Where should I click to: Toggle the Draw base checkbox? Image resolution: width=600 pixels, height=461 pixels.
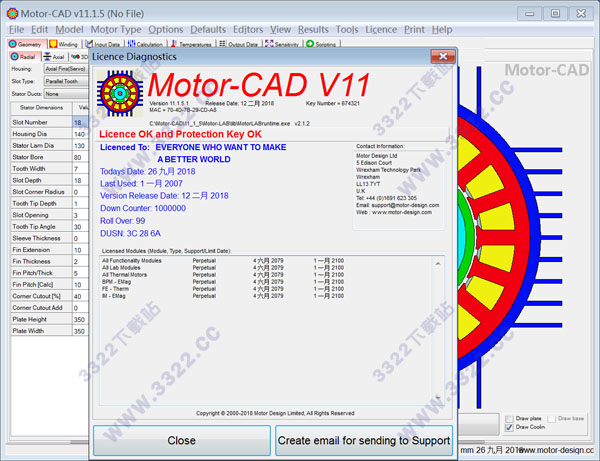pos(551,419)
